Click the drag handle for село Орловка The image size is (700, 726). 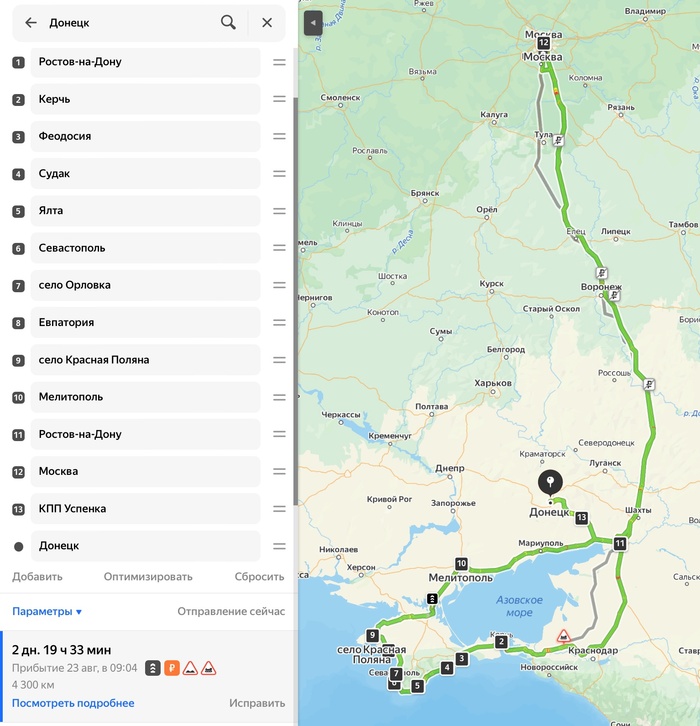click(x=279, y=285)
